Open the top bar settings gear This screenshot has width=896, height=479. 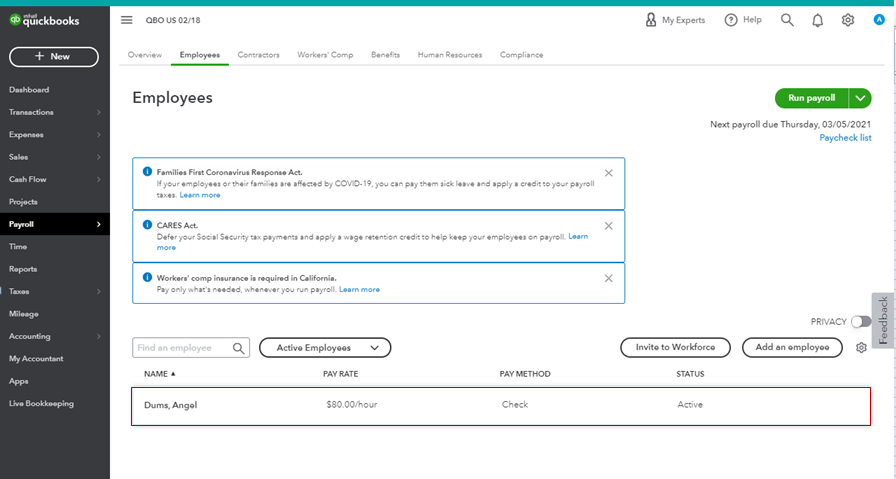pos(847,20)
